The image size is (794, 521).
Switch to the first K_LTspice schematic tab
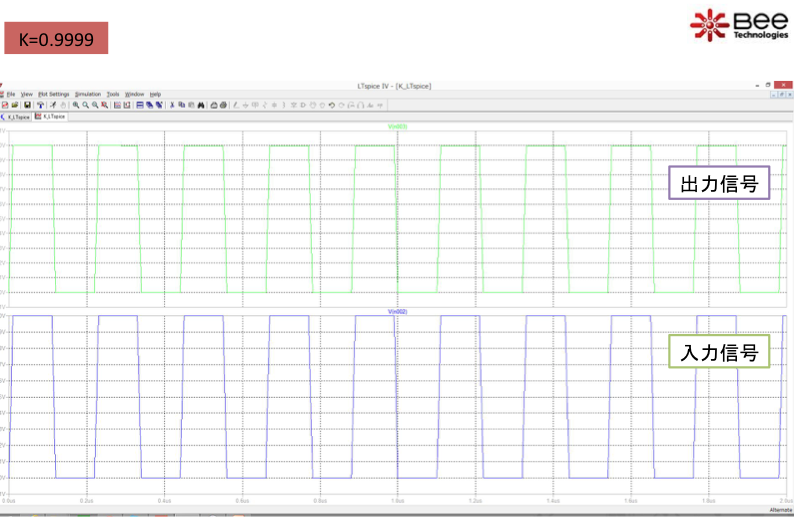16,116
